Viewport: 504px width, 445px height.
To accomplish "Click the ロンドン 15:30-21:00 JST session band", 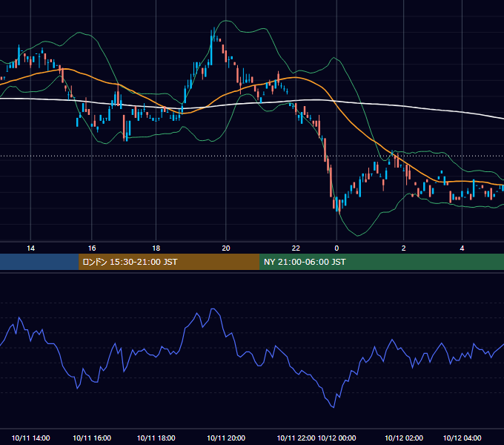I will [x=169, y=262].
